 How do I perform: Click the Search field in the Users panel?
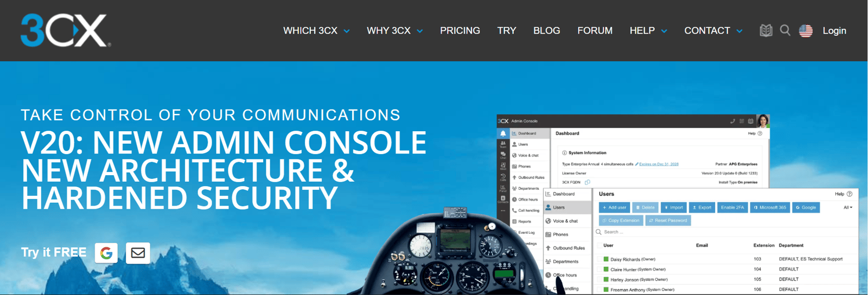click(x=727, y=232)
